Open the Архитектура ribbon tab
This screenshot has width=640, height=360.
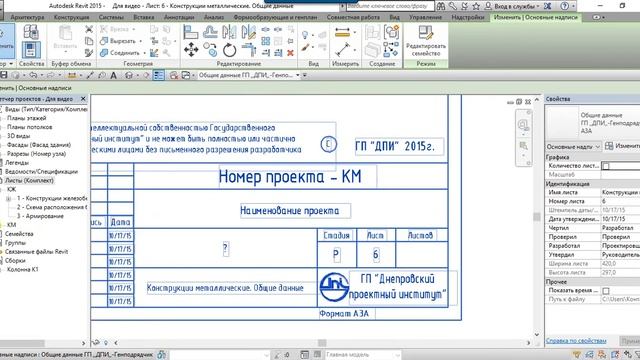27,17
